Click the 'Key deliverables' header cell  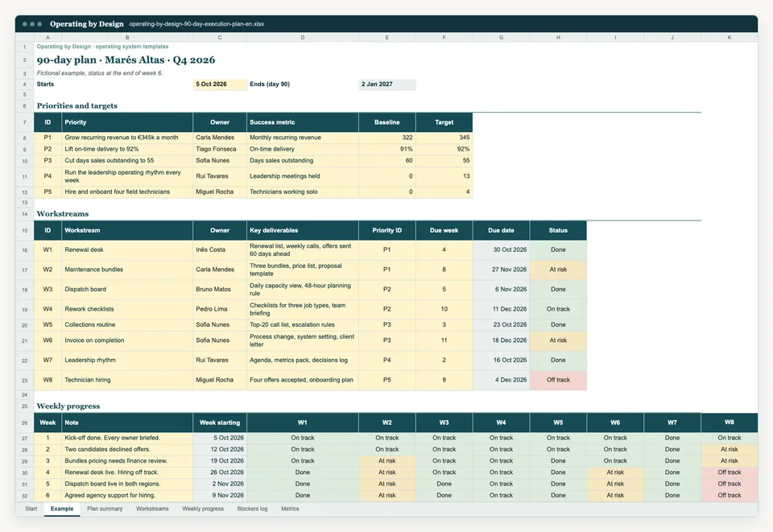(303, 230)
